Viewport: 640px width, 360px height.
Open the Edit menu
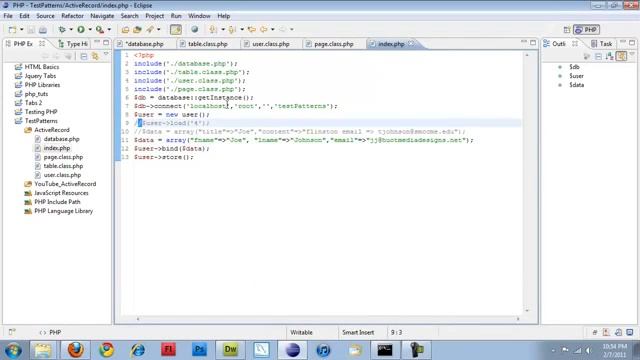[x=24, y=16]
